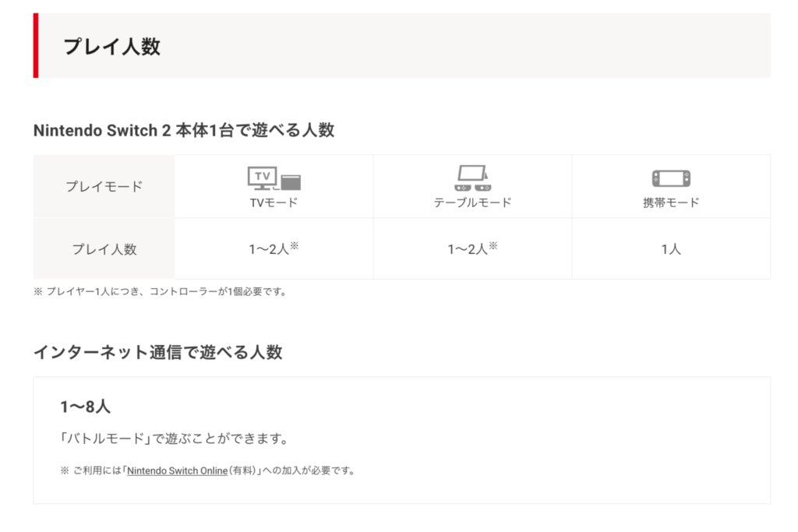Click the '1人' value under 携帯モード

click(x=671, y=249)
